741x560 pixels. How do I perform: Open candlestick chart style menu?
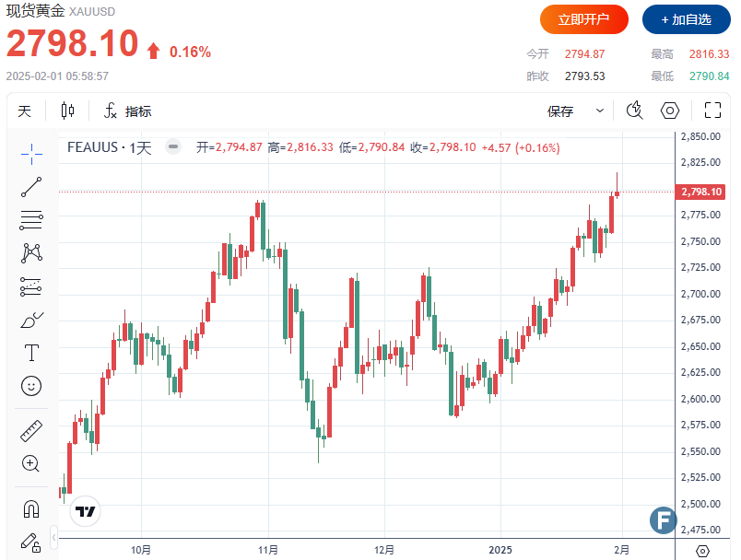tap(67, 111)
